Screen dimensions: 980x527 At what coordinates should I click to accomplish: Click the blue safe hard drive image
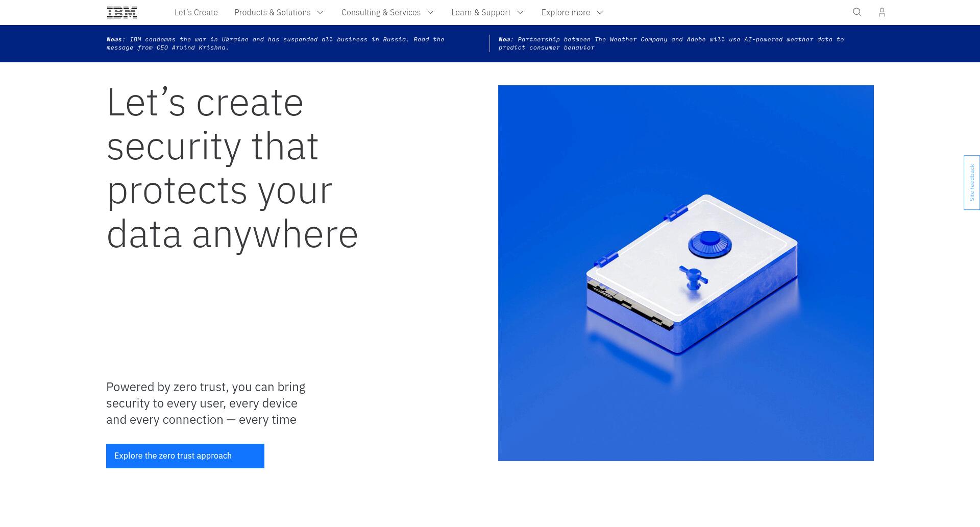(686, 273)
